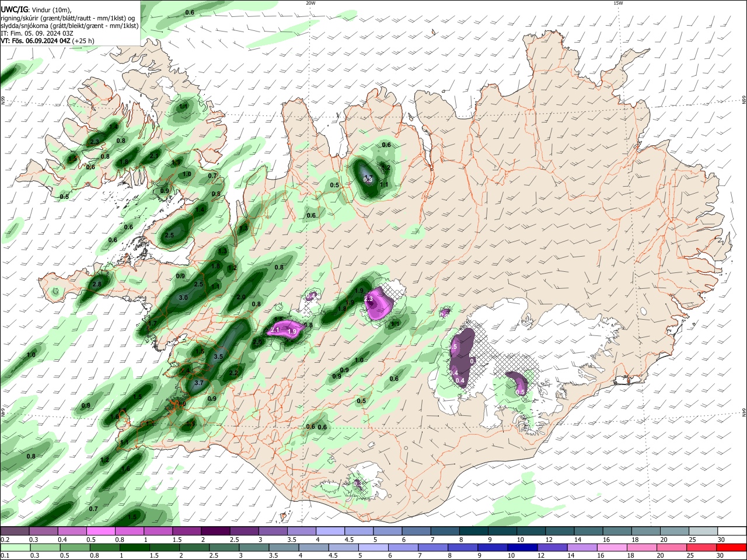Click the 'IT: Fim. 05. 09. 2024 03Z' line

(37, 33)
